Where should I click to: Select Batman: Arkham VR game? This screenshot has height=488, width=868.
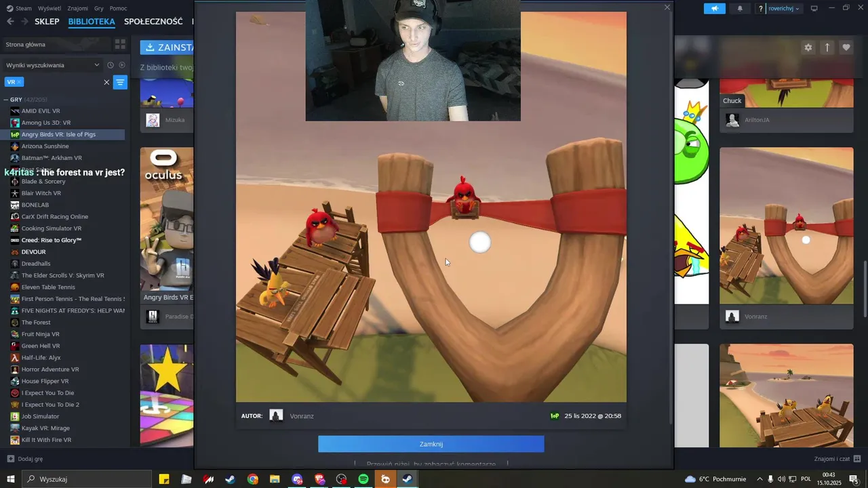click(x=52, y=158)
